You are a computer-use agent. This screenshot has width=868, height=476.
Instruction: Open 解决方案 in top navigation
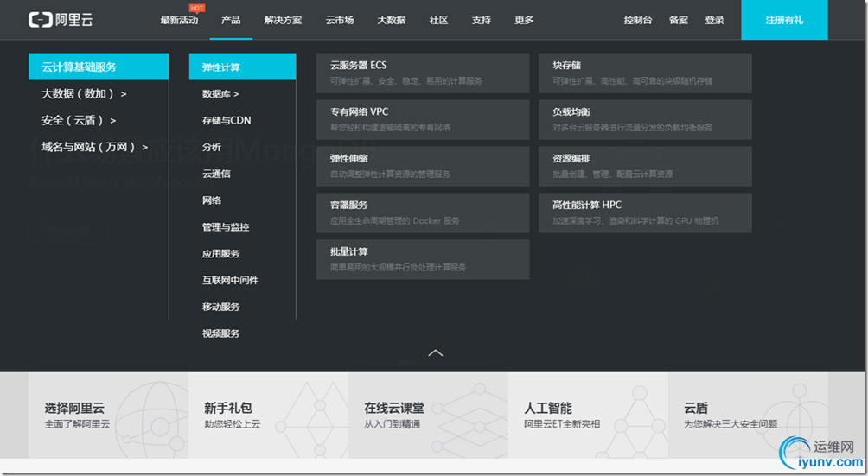(283, 21)
